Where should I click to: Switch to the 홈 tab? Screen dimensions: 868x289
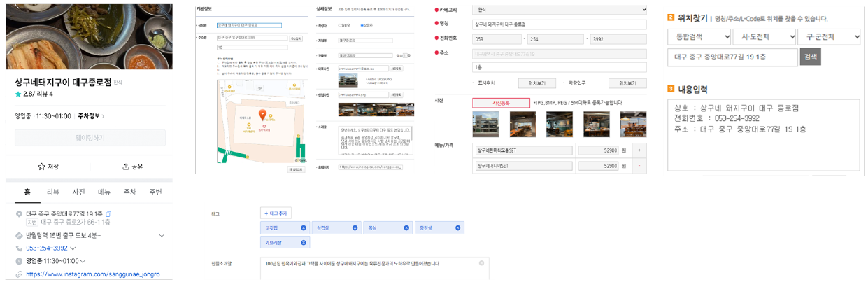[x=27, y=192]
